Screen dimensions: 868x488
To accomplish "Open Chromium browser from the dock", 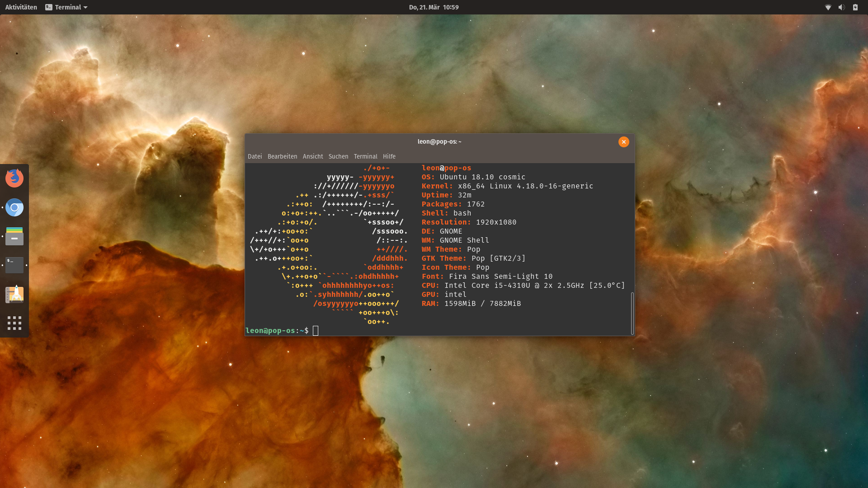I will pos(14,207).
